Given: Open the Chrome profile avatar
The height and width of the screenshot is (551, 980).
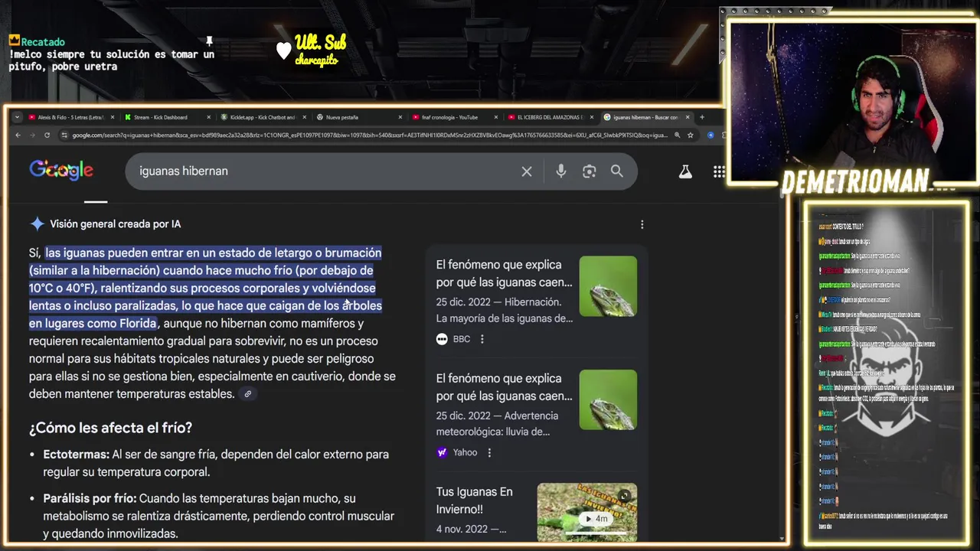Looking at the screenshot, I should [x=710, y=135].
